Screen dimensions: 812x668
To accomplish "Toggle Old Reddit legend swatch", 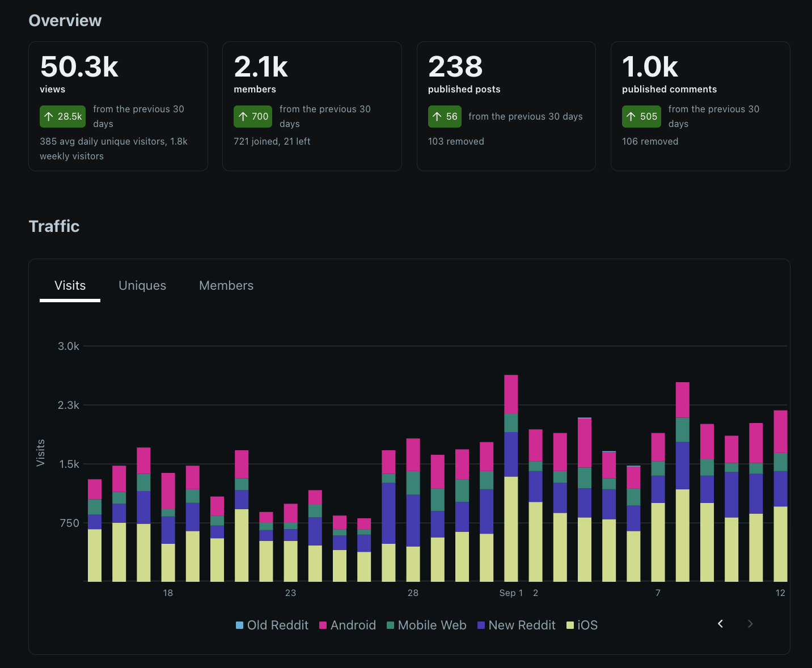I will click(239, 625).
